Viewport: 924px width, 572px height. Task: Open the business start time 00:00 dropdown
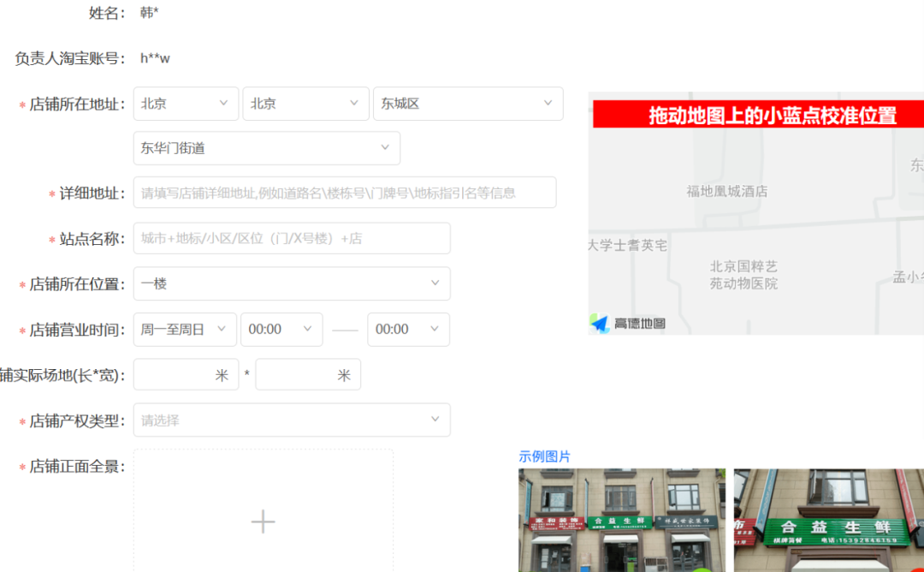[281, 329]
